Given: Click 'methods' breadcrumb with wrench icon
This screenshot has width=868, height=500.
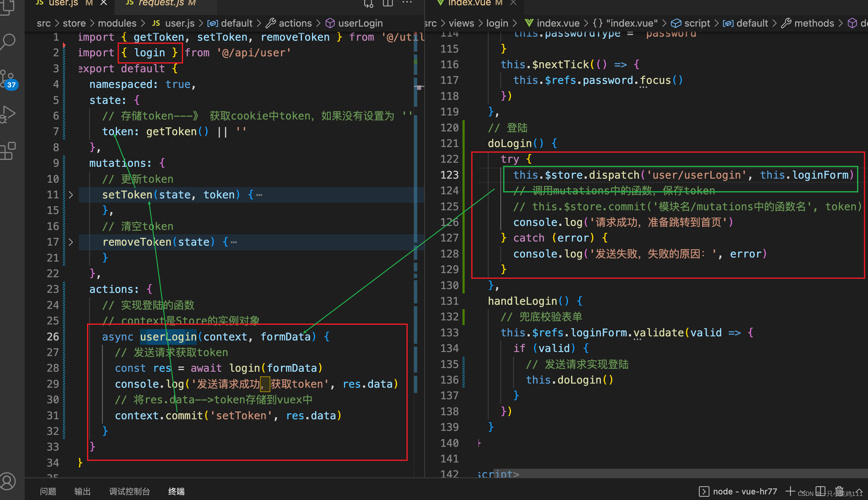Looking at the screenshot, I should (x=808, y=23).
